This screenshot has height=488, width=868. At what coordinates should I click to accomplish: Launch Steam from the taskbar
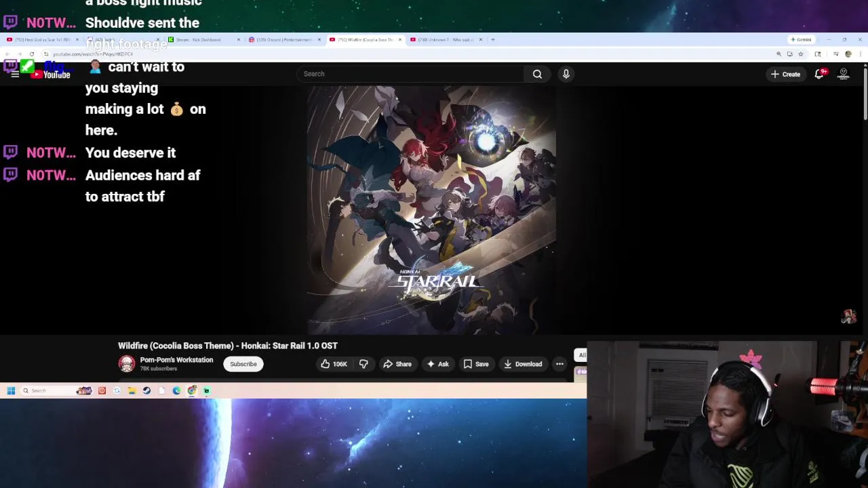coord(146,390)
